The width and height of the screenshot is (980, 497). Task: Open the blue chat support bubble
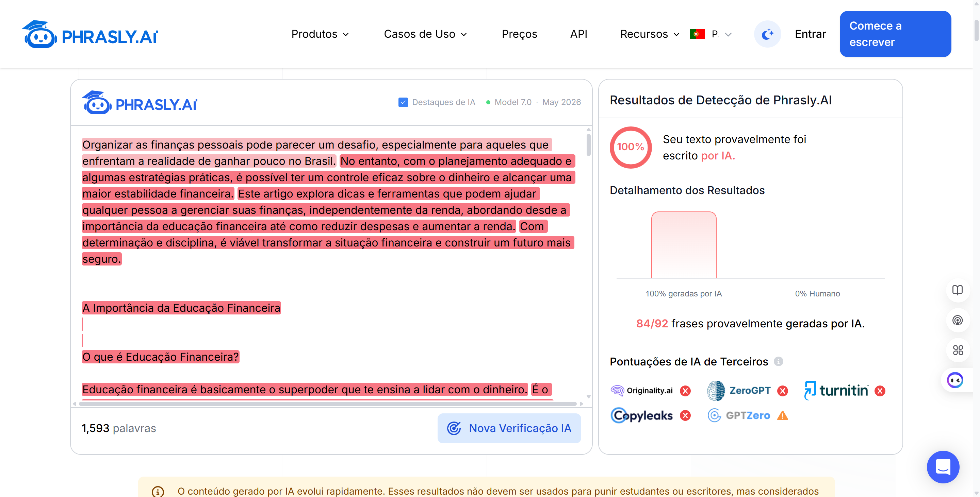(x=943, y=467)
